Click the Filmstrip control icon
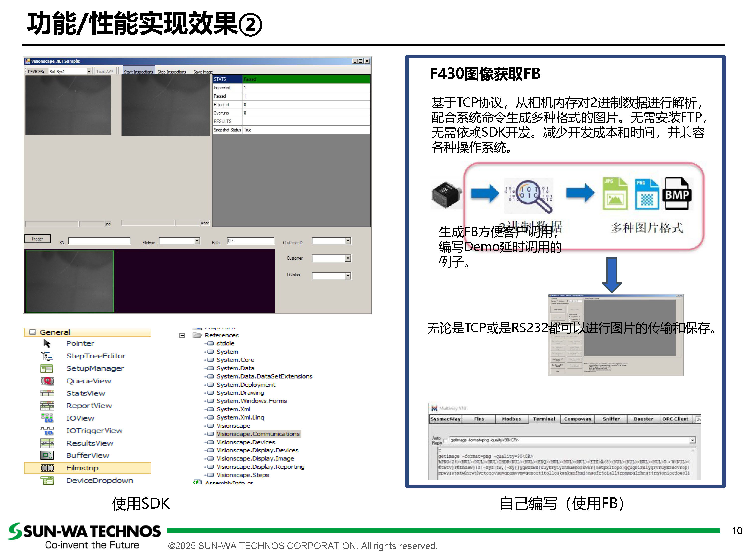 pos(47,468)
